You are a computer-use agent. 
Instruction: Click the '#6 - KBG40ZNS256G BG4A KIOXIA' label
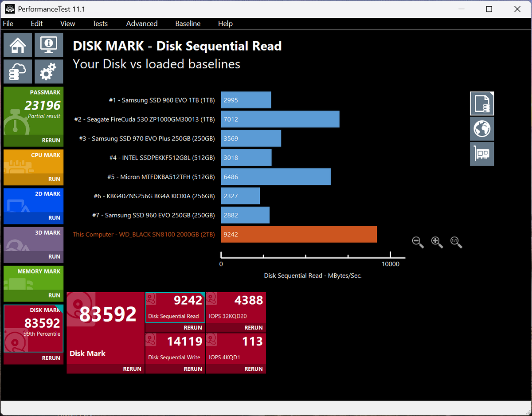coord(154,196)
